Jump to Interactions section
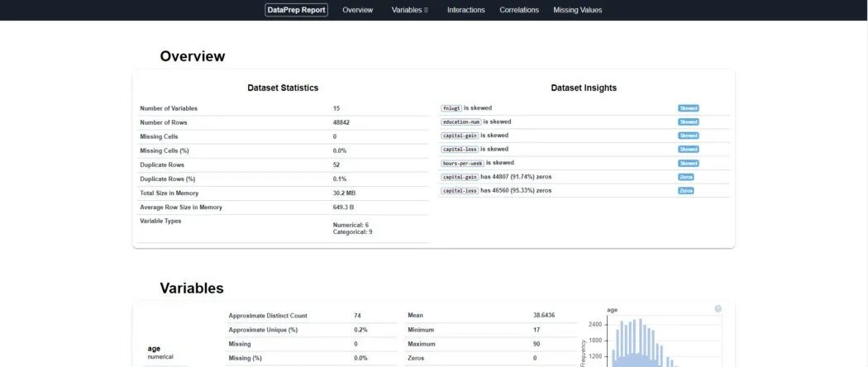The image size is (868, 367). tap(466, 10)
